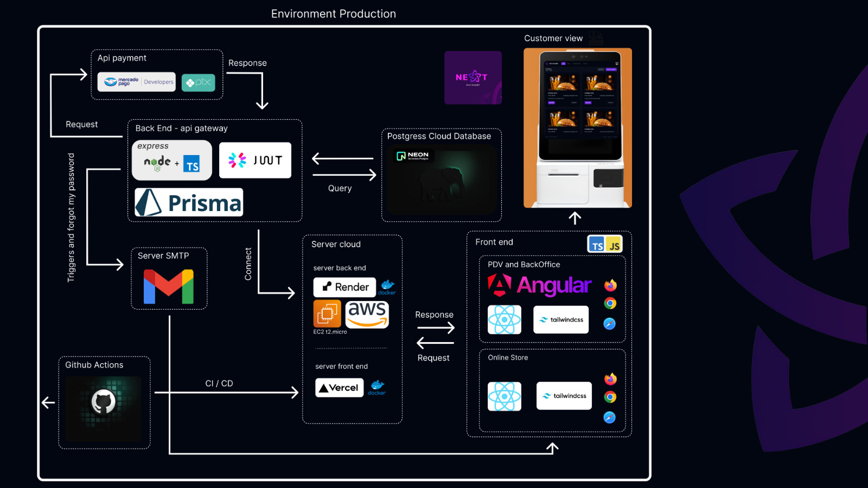Click the "Github Actions" label
The width and height of the screenshot is (868, 488).
click(94, 365)
